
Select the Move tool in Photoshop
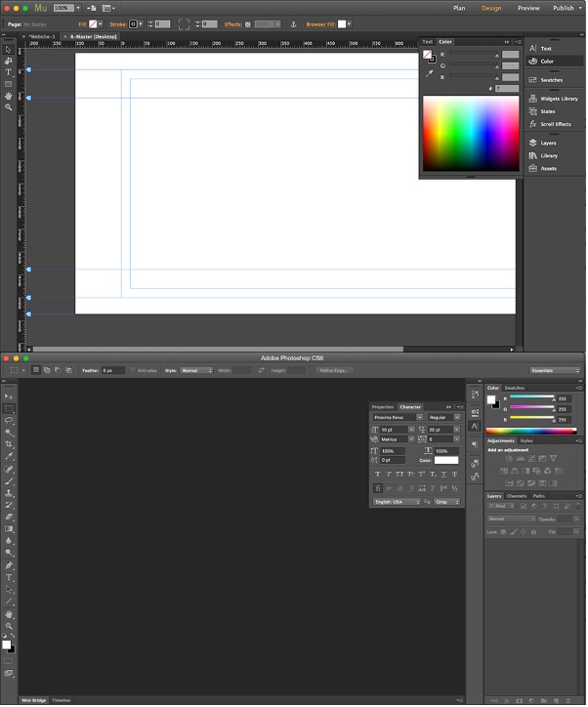(x=9, y=396)
